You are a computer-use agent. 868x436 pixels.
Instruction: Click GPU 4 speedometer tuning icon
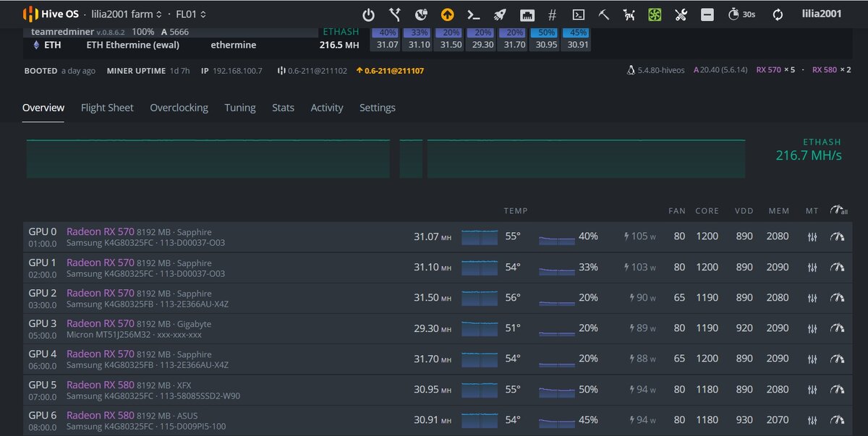[838, 359]
